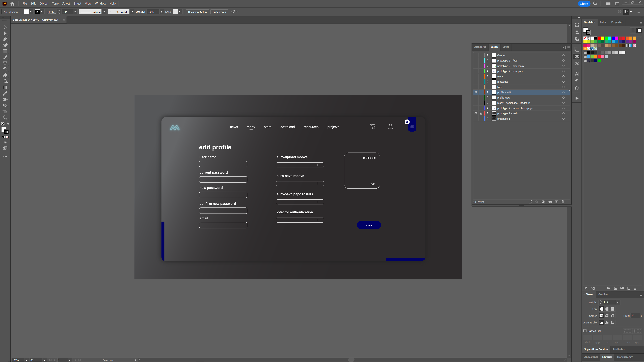
Task: Open Layers panel icon in dock strip
Action: (577, 56)
